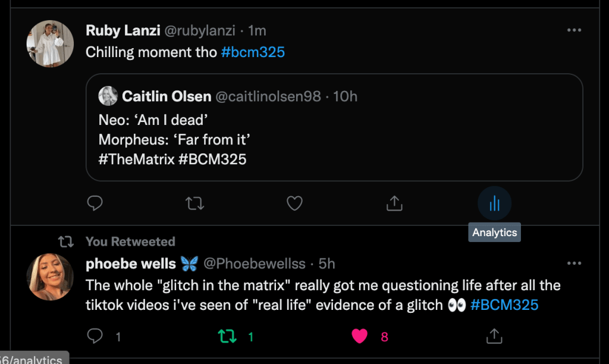View analytics for Ruby Lanzi's tweet

494,204
